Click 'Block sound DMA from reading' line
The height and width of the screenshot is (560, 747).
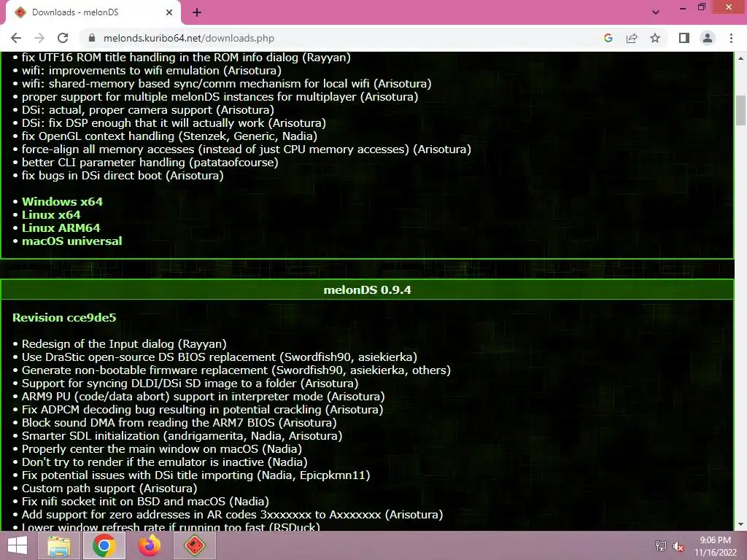[x=179, y=422]
